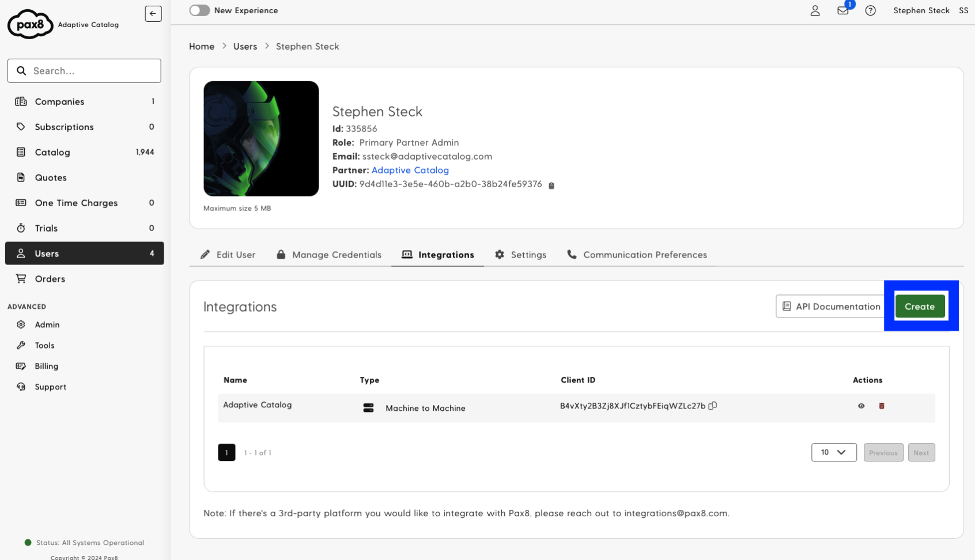Open Subscriptions in the sidebar
The width and height of the screenshot is (975, 560).
coord(85,127)
